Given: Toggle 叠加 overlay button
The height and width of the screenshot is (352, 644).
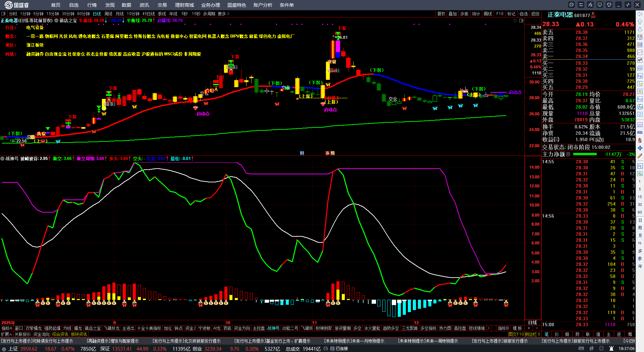Looking at the screenshot, I should coord(453,14).
